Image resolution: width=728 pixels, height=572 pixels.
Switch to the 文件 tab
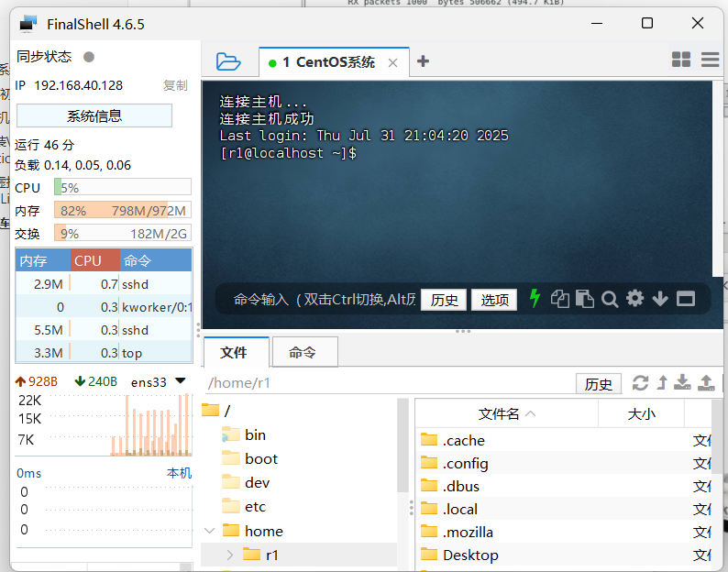tap(237, 352)
